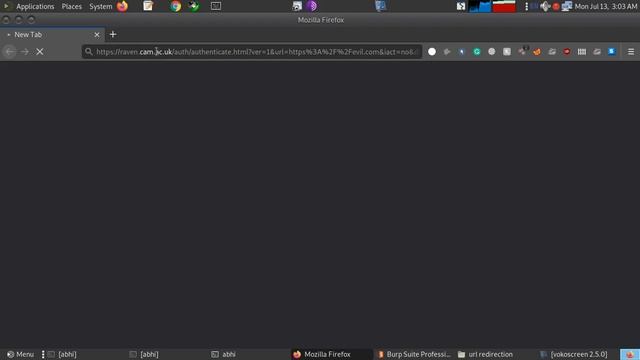Screen dimensions: 640x360
Task: Close the New Tab tab
Action: tap(97, 35)
